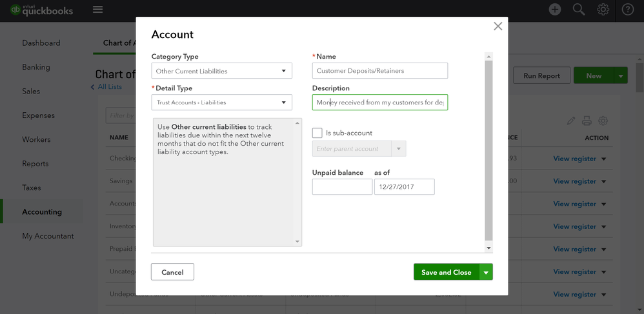
Task: Click the pencil edit icon above table
Action: coord(571,121)
